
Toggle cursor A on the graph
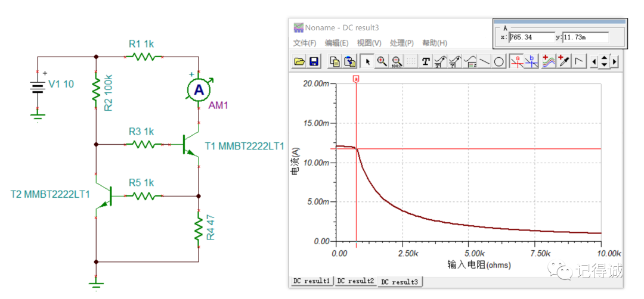pyautogui.click(x=517, y=61)
